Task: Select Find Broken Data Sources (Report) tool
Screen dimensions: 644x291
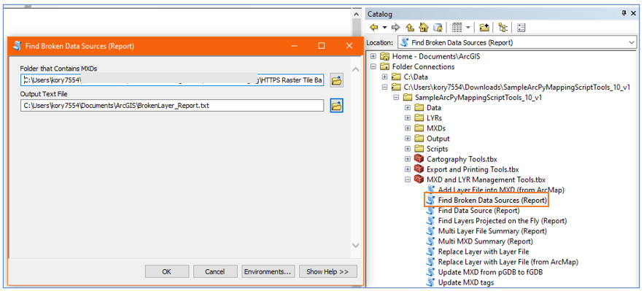Action: coord(492,201)
